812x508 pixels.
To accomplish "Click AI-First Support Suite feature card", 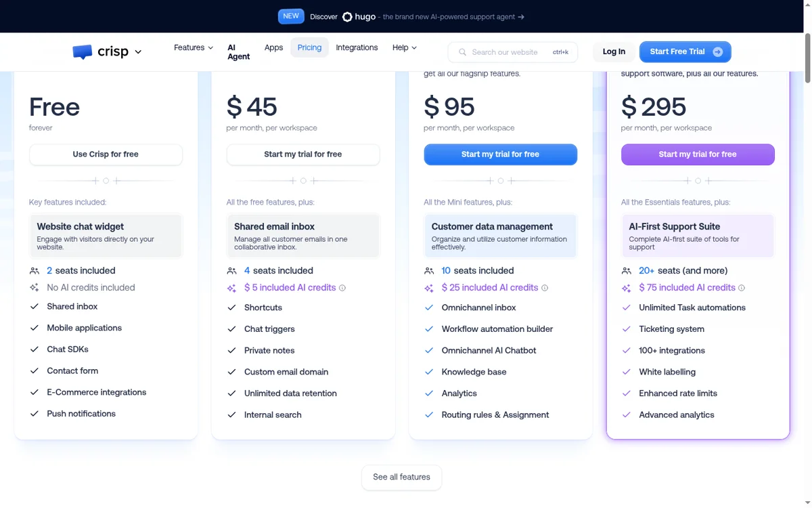I will coord(698,236).
